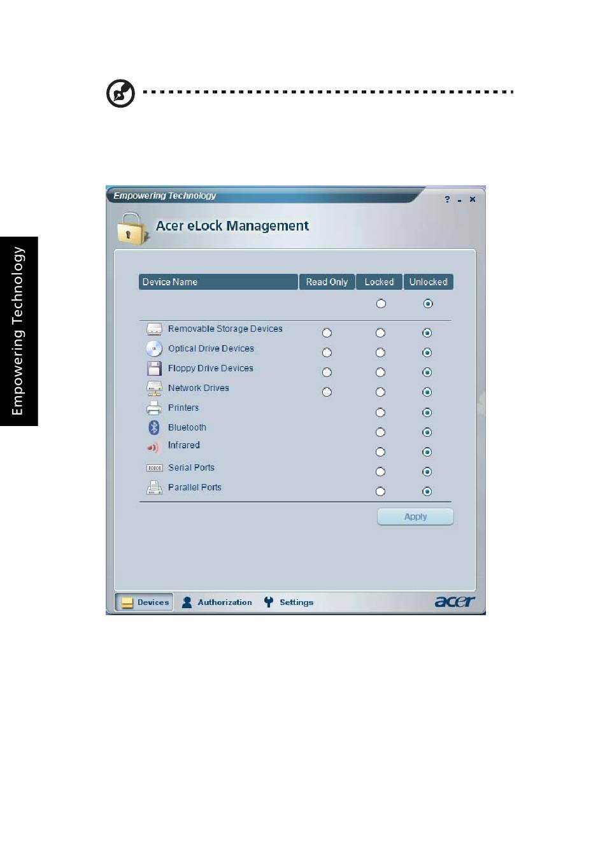
Task: Unlock Network Drives
Action: tap(427, 392)
